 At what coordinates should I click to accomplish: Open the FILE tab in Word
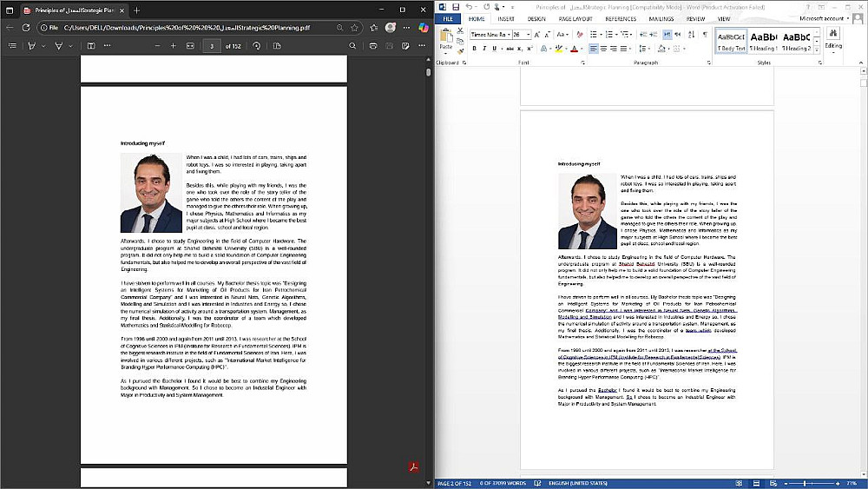click(448, 19)
